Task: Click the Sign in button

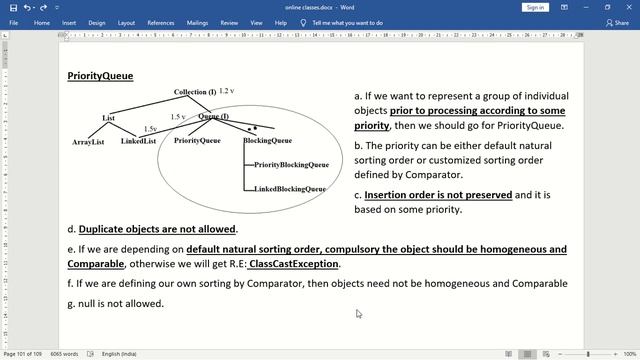Action: [x=535, y=7]
